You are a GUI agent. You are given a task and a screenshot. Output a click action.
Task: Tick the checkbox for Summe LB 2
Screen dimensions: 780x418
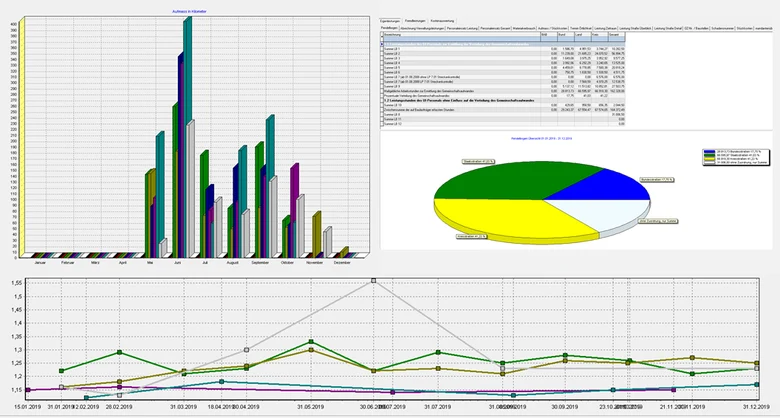tap(382, 53)
